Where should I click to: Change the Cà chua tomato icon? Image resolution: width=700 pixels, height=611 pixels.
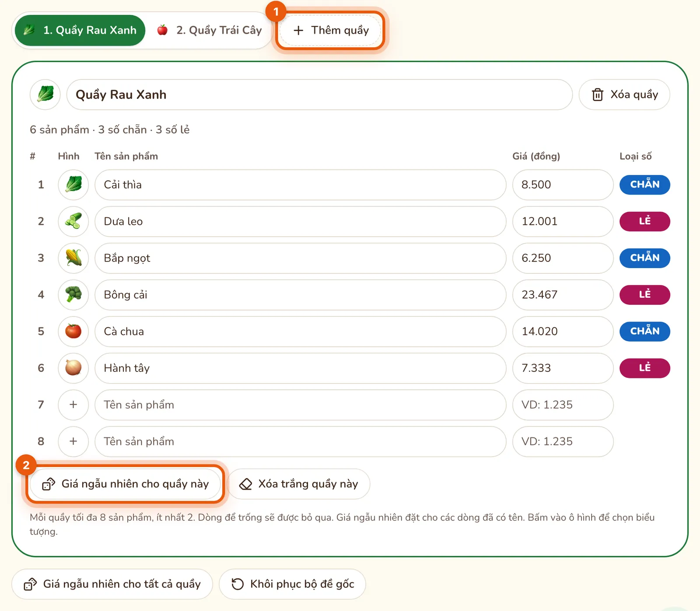pyautogui.click(x=73, y=332)
